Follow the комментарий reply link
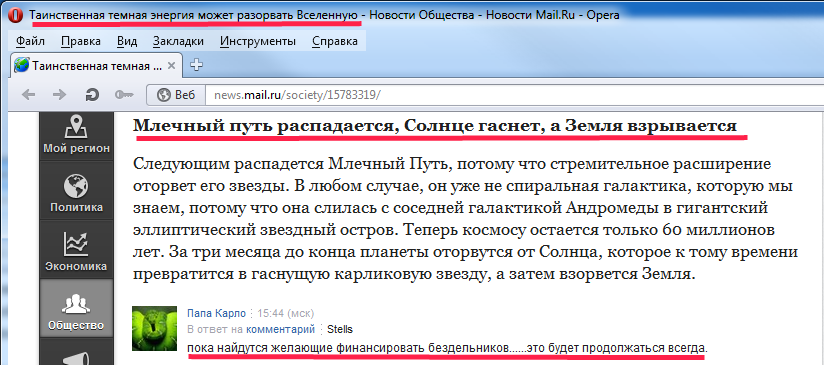 pos(280,330)
